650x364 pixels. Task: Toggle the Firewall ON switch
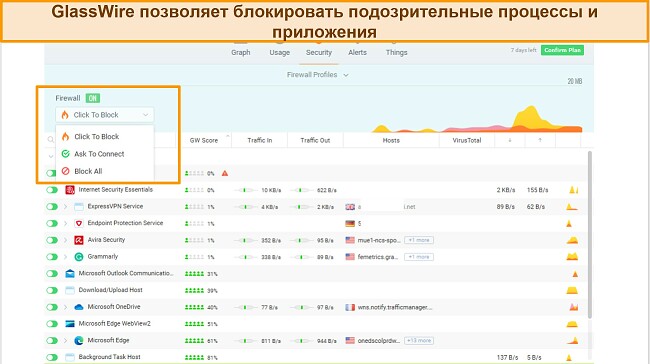pos(93,98)
